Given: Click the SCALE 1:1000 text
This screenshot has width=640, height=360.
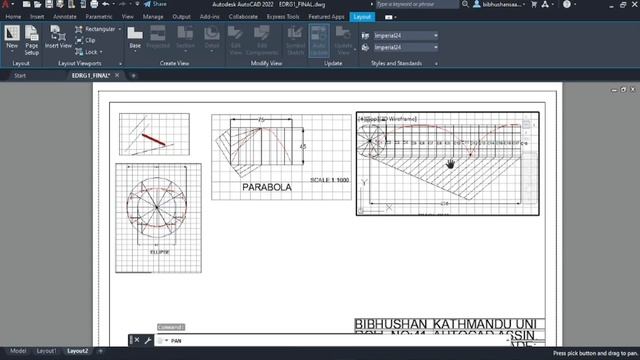Looking at the screenshot, I should [x=329, y=180].
